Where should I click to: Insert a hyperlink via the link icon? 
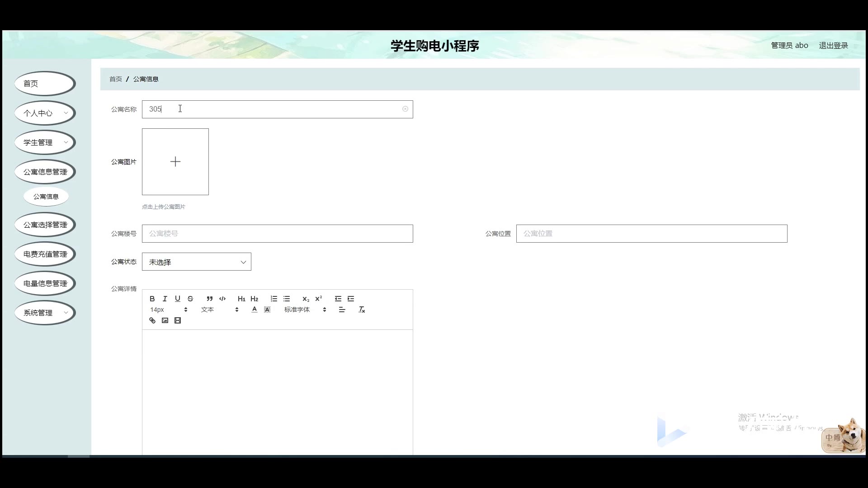[152, 320]
